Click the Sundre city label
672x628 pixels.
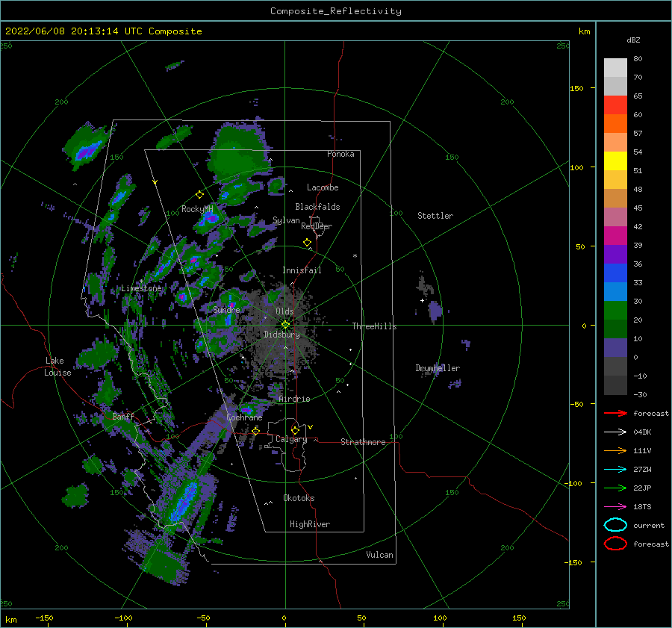[226, 309]
